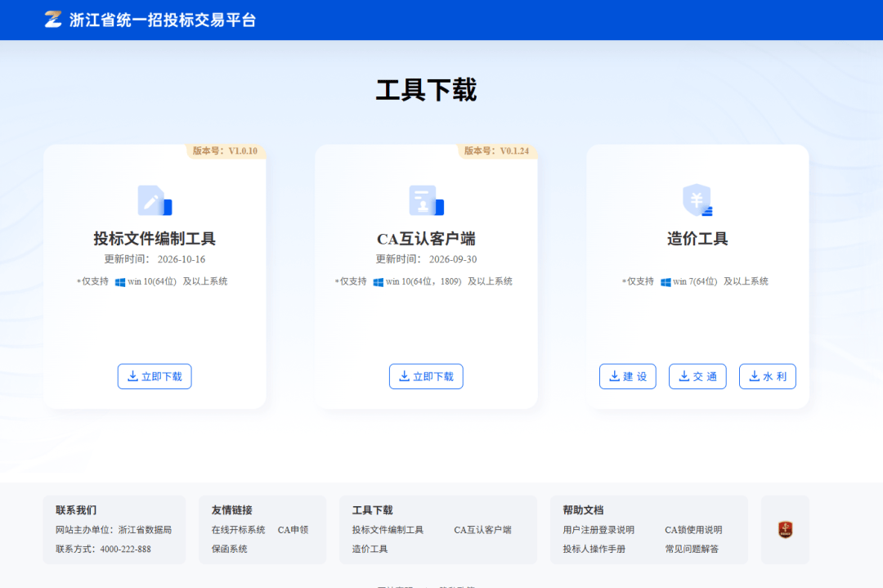Click the 工具下载 page heading
This screenshot has width=883, height=588.
[426, 90]
